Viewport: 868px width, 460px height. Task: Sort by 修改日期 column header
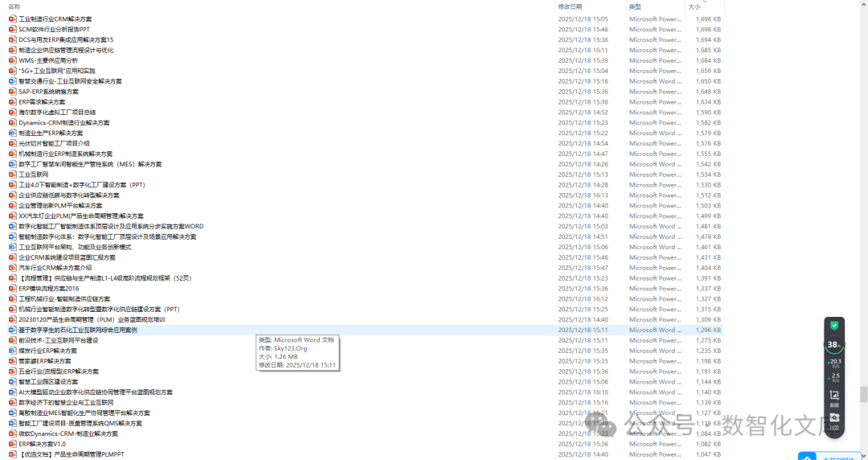(570, 6)
